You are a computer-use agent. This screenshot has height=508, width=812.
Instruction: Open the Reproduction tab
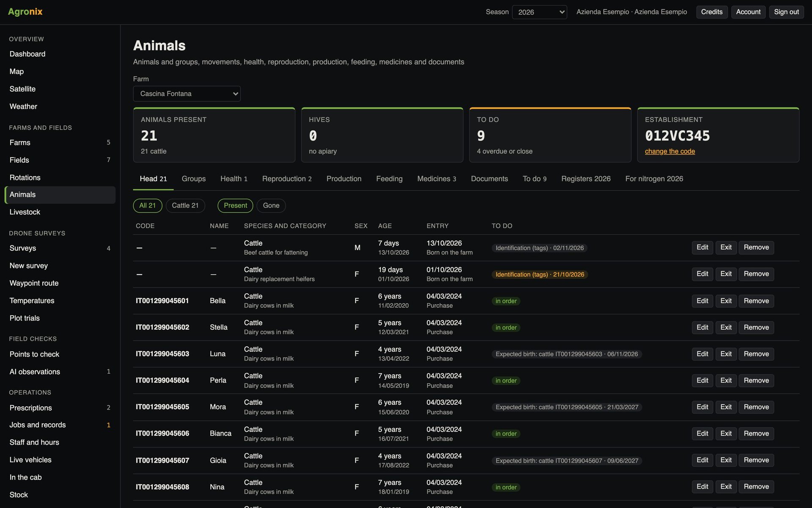click(x=287, y=179)
